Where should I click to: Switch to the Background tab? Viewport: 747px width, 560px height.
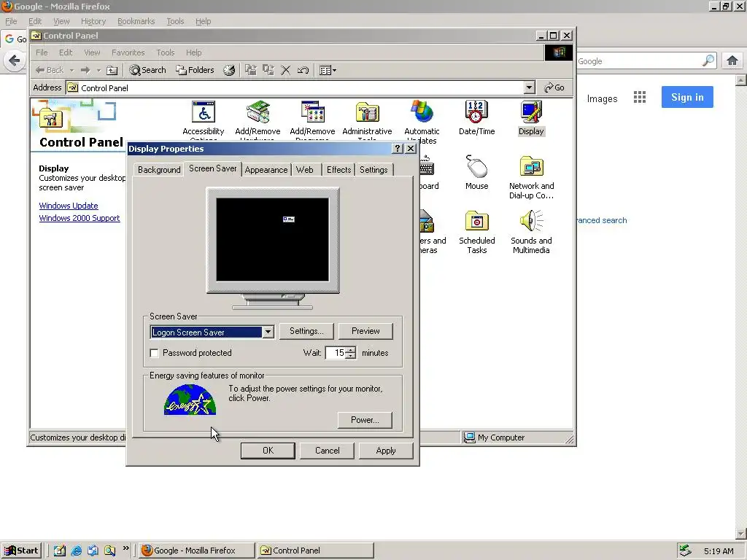click(159, 169)
